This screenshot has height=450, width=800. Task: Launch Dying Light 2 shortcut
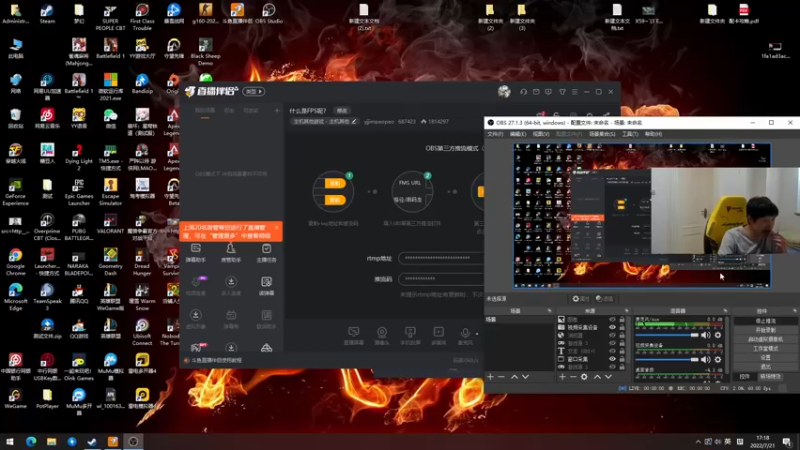tap(79, 158)
